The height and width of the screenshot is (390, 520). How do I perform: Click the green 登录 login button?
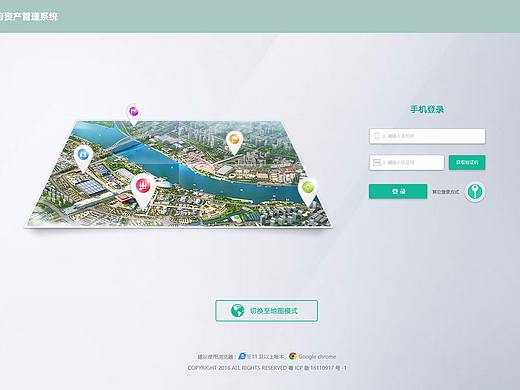(398, 191)
